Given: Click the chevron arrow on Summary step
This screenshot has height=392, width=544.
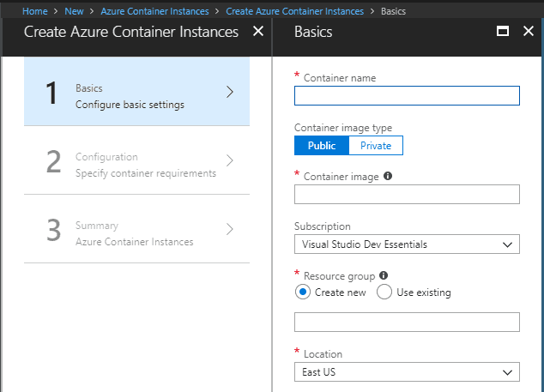Looking at the screenshot, I should [229, 229].
